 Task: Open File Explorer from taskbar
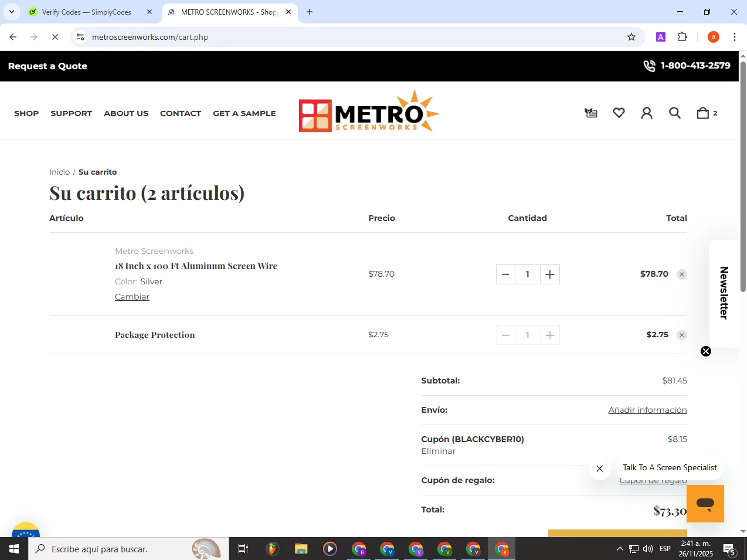click(301, 549)
